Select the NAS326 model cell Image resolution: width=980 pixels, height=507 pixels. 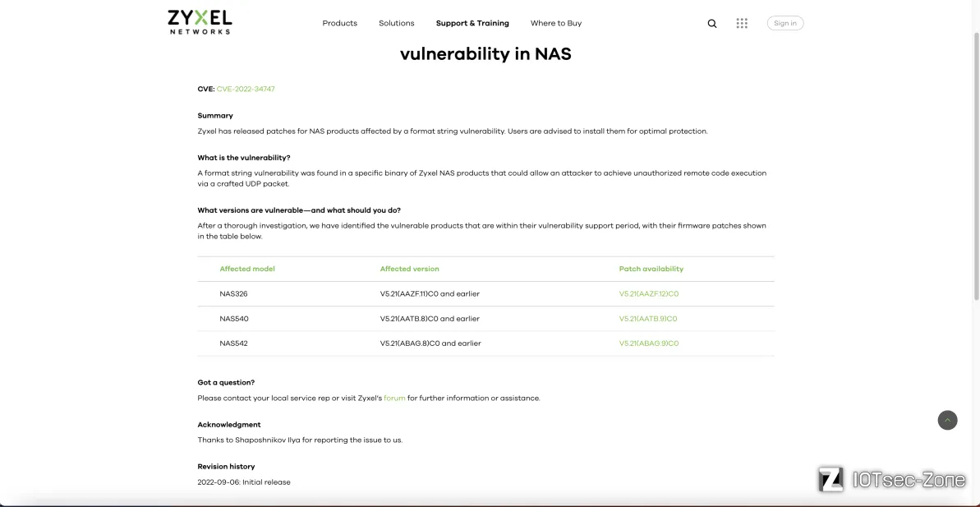[234, 294]
